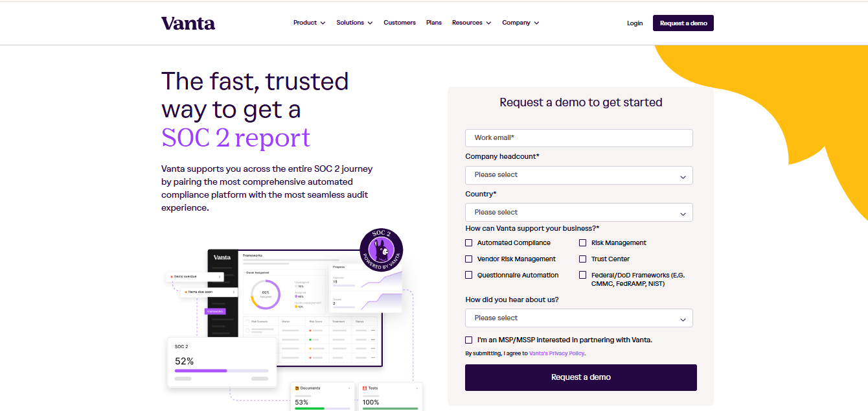Image resolution: width=868 pixels, height=411 pixels.
Task: Click the 'SOC 2 report' purple heading text
Action: [236, 137]
